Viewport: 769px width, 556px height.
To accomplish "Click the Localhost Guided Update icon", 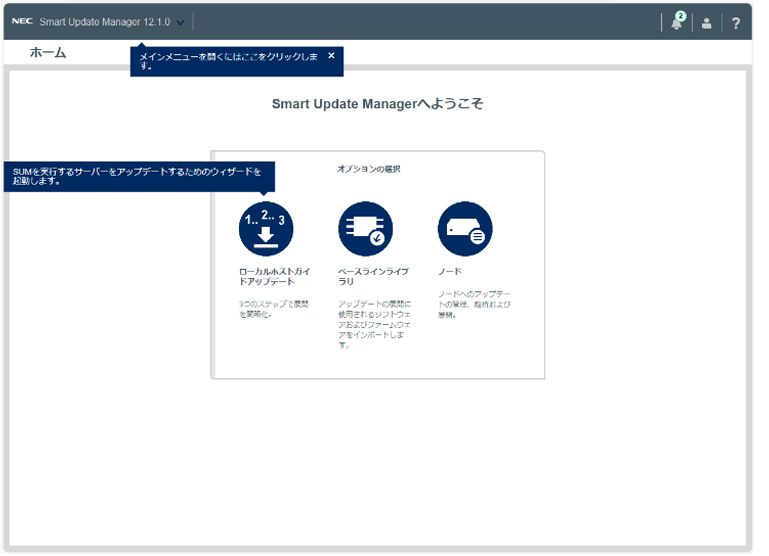I will 265,229.
